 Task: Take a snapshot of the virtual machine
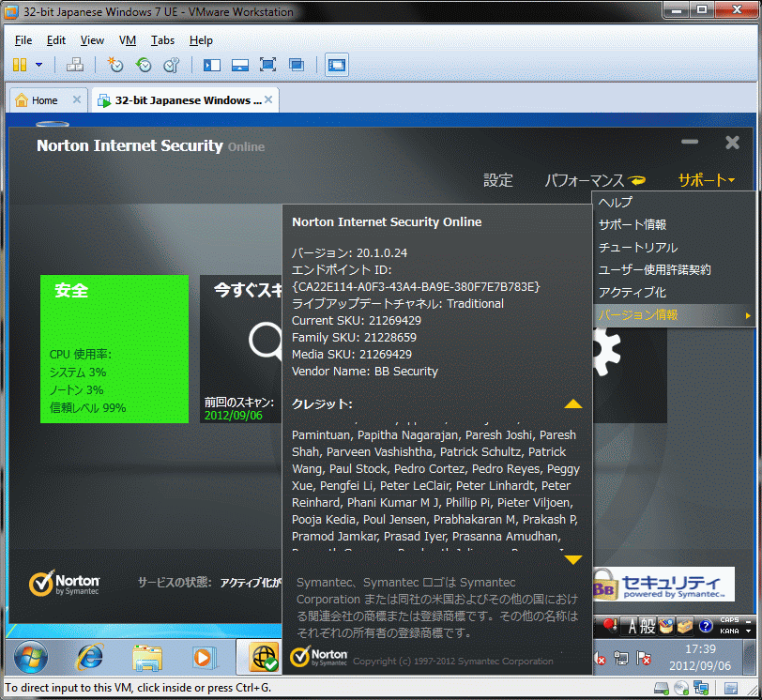114,65
